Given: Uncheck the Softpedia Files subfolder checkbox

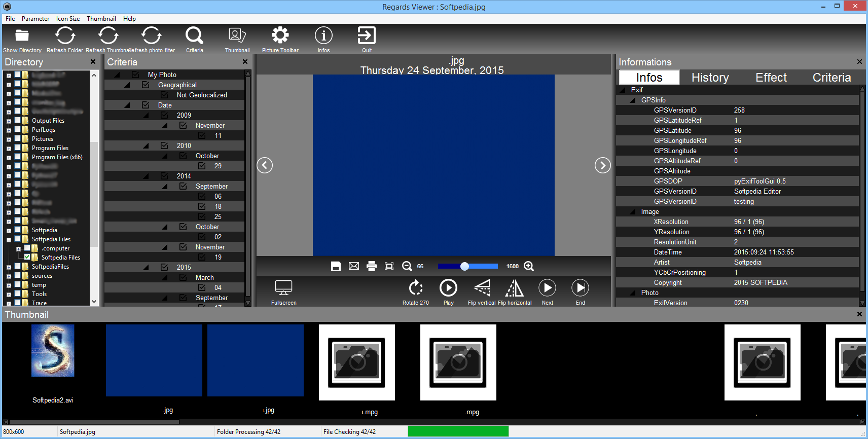Looking at the screenshot, I should (x=27, y=258).
